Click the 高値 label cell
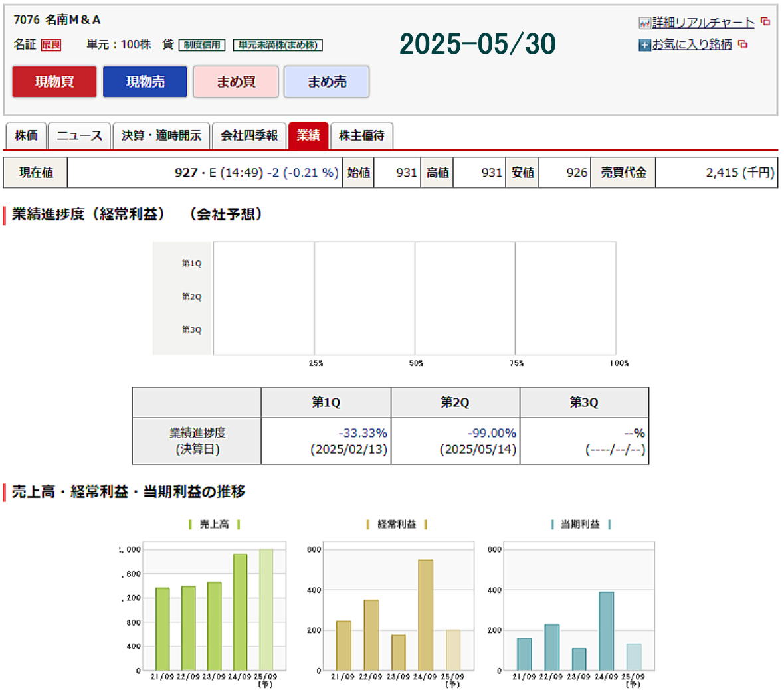This screenshot has height=690, width=784. [437, 173]
